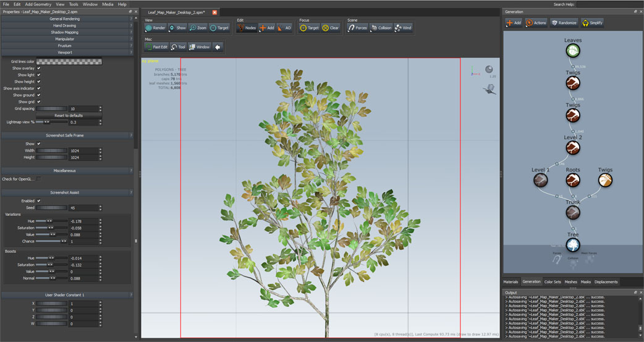644x342 pixels.
Task: Uncheck the Show overlay checkbox
Action: (38, 68)
